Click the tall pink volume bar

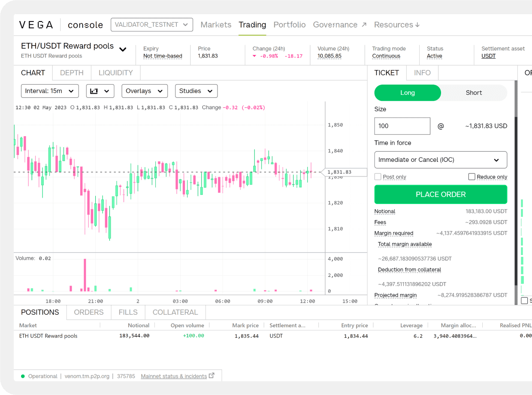[85, 275]
